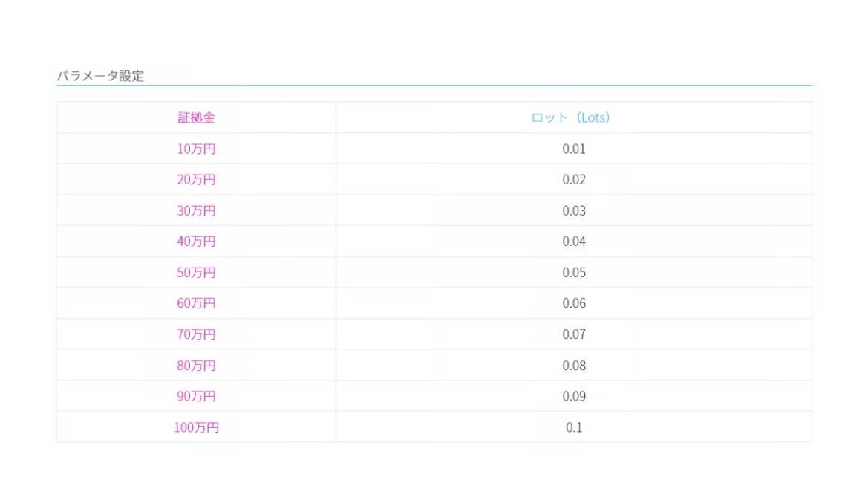868x495 pixels.
Task: Click the 100万円 margin cell
Action: coord(196,427)
